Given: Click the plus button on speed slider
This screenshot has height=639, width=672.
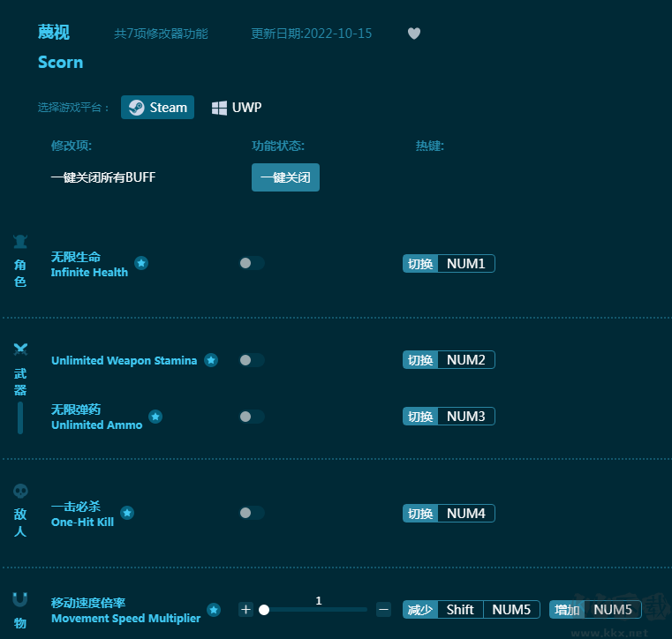Looking at the screenshot, I should tap(245, 610).
